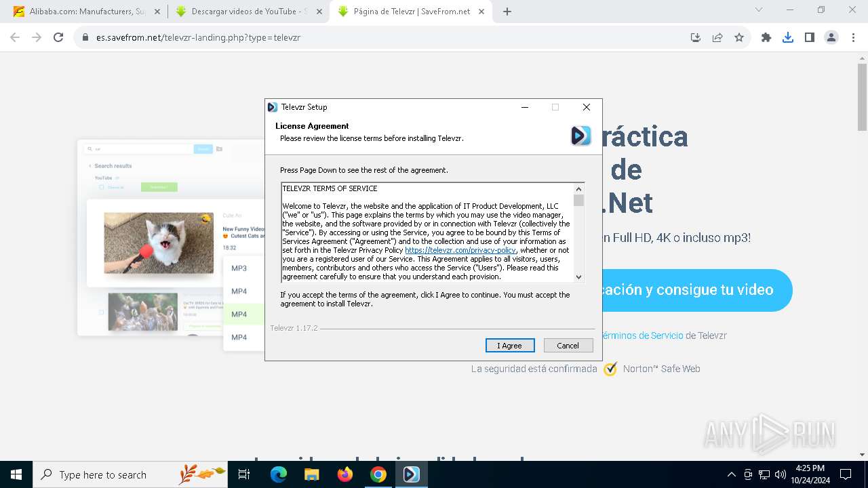
Task: Switch to the Alibaba.com browser tab
Action: pos(87,12)
